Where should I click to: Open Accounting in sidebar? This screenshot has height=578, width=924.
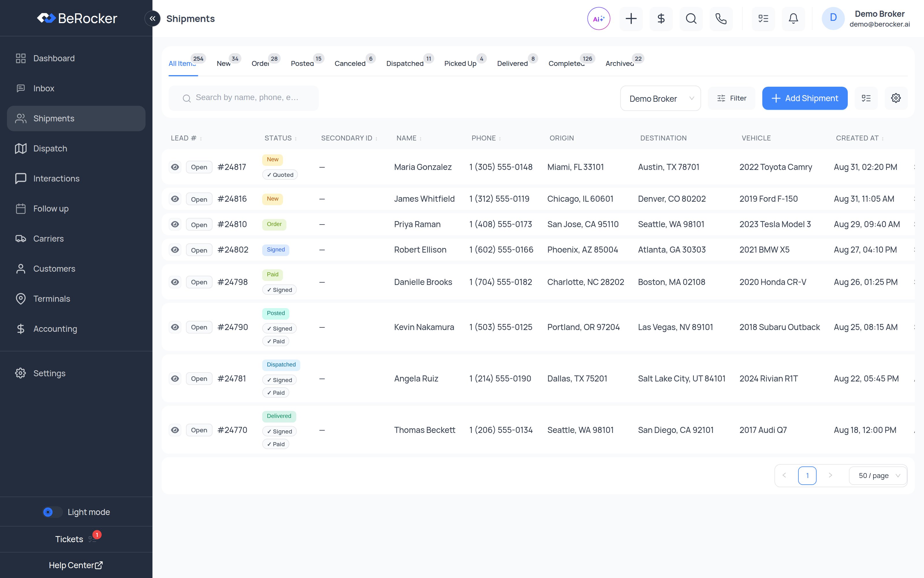tap(76, 329)
